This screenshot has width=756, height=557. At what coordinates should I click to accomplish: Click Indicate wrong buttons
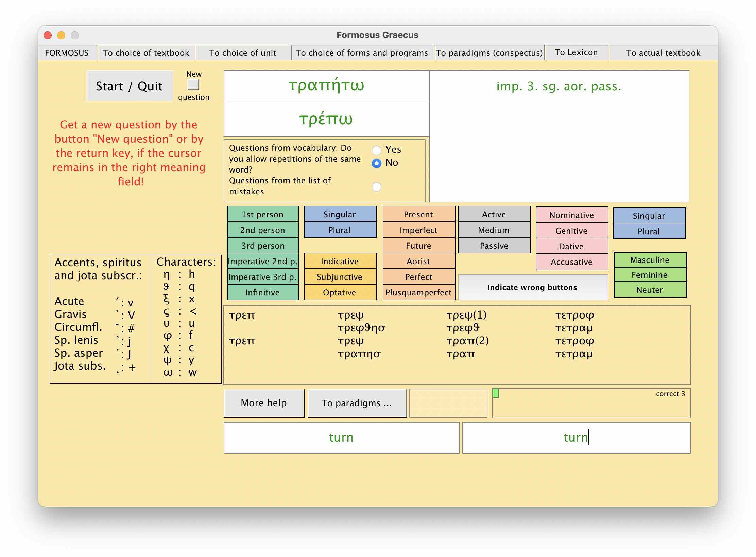pyautogui.click(x=532, y=287)
